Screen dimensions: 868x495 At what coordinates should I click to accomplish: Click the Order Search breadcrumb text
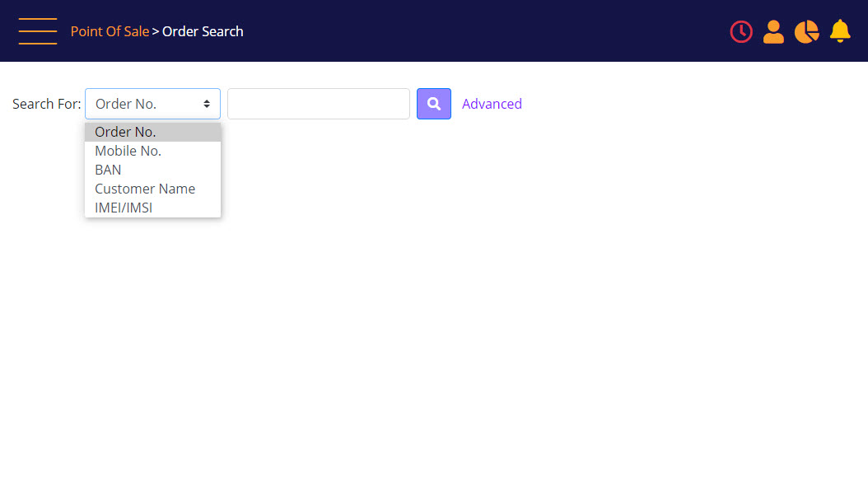click(203, 31)
